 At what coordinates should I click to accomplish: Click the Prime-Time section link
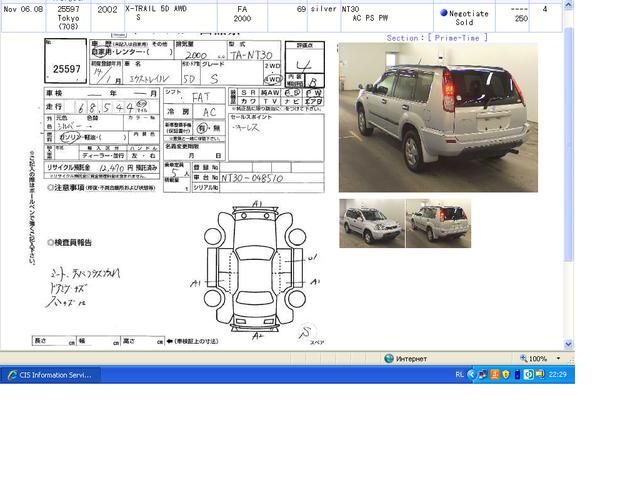click(437, 38)
